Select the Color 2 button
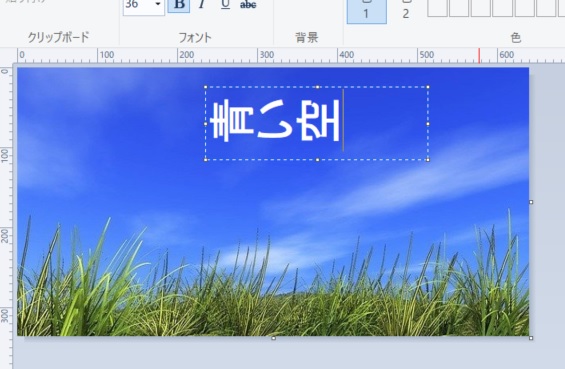 point(406,10)
